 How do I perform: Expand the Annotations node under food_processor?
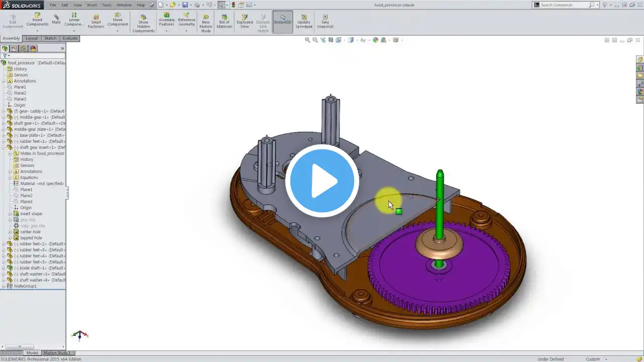[4, 81]
